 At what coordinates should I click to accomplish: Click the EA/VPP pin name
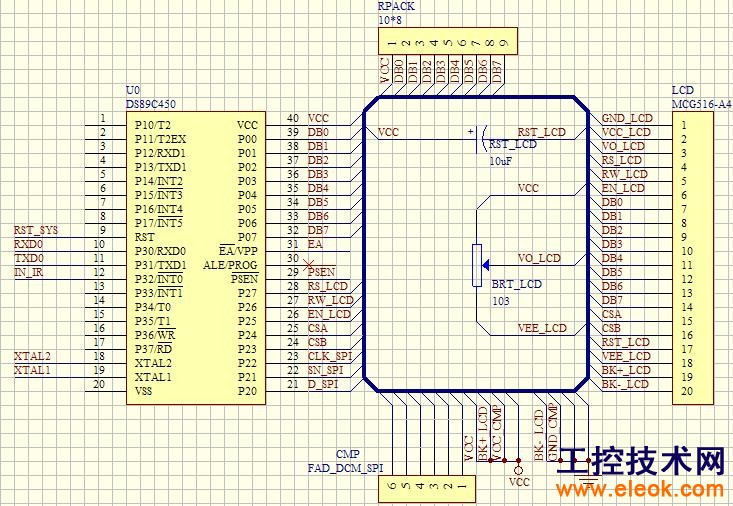(x=238, y=251)
